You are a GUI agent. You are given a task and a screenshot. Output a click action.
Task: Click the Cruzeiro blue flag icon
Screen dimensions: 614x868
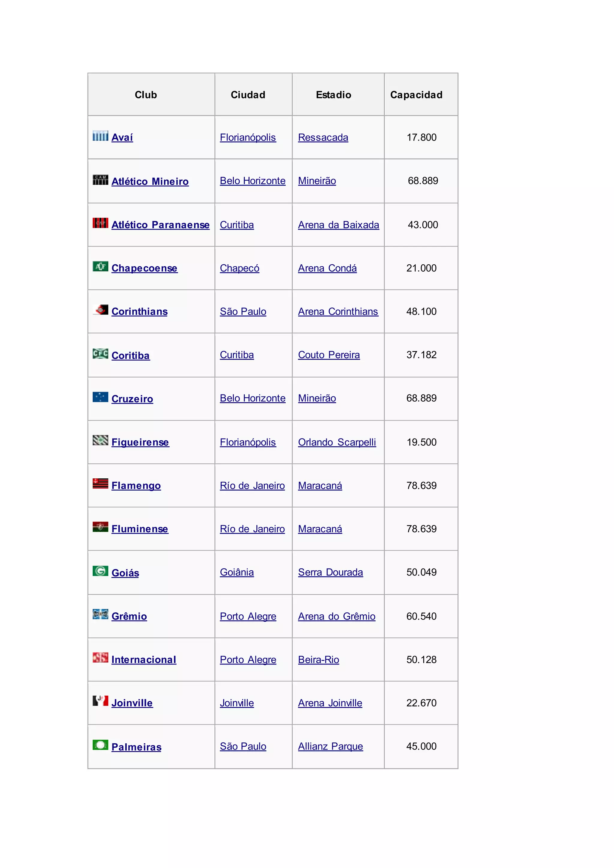click(100, 397)
